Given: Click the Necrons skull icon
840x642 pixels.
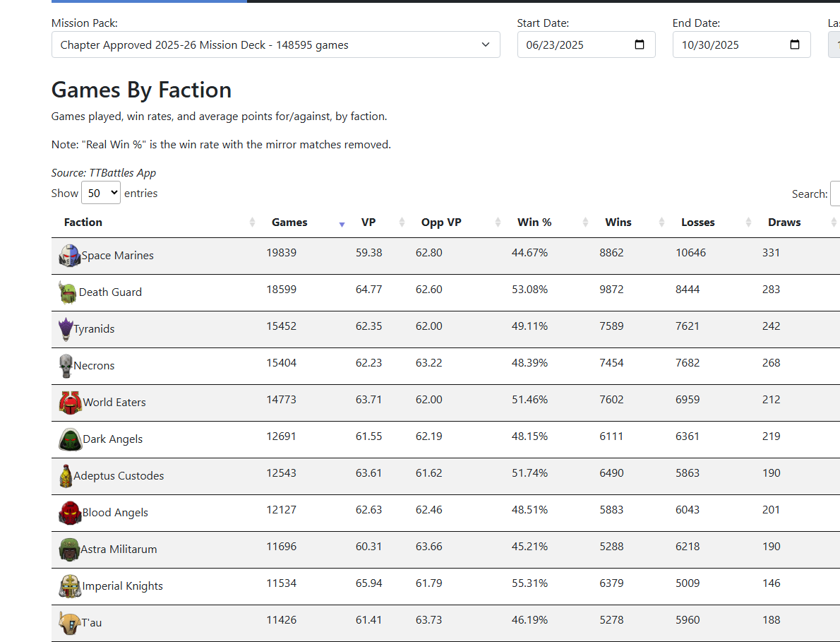Looking at the screenshot, I should (x=66, y=366).
